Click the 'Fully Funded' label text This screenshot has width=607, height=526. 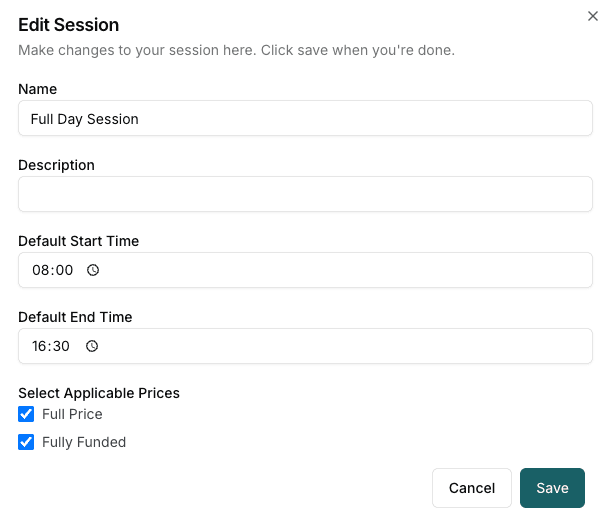(x=84, y=442)
